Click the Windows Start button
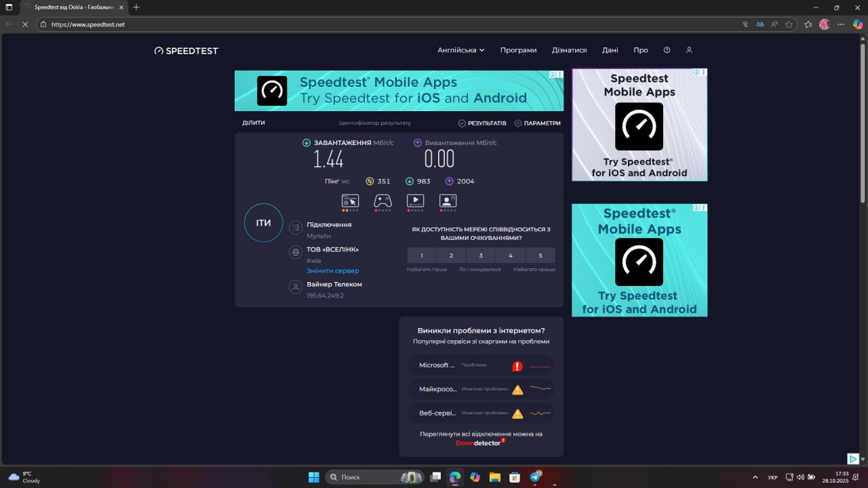Viewport: 868px width, 488px height. pyautogui.click(x=314, y=477)
